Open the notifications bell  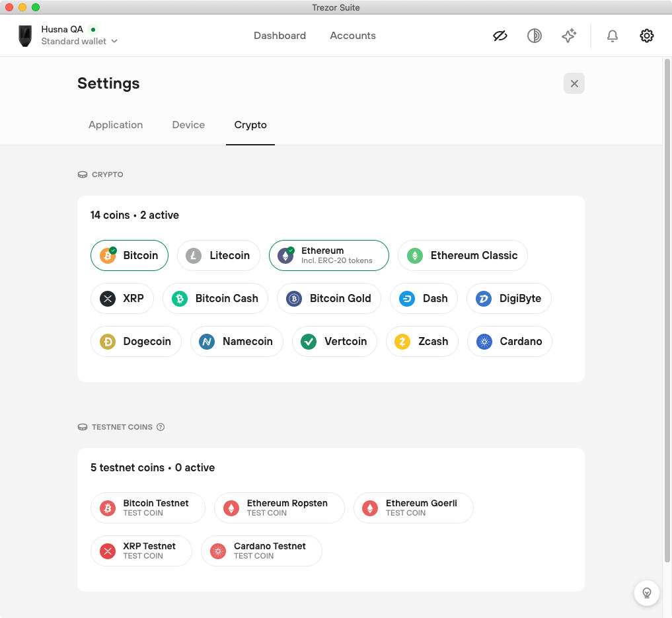pos(613,36)
